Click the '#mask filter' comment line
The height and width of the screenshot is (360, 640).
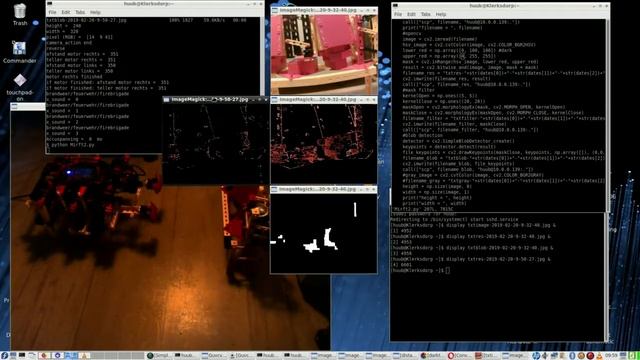pos(419,90)
